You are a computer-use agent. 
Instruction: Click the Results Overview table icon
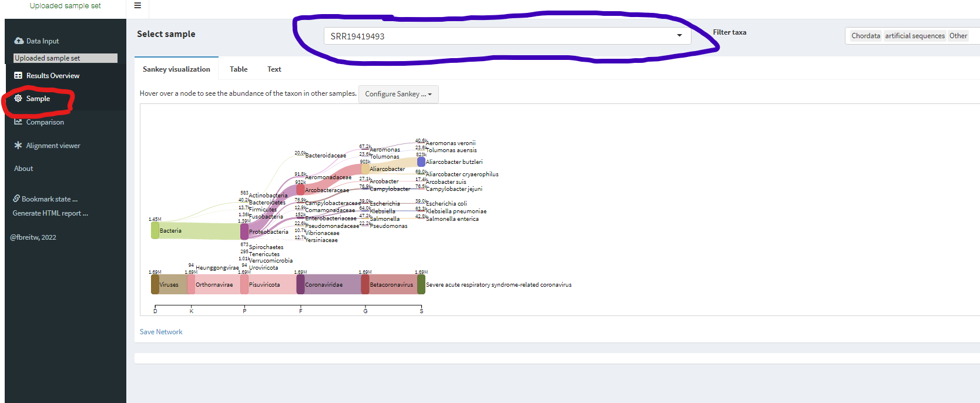pyautogui.click(x=18, y=76)
